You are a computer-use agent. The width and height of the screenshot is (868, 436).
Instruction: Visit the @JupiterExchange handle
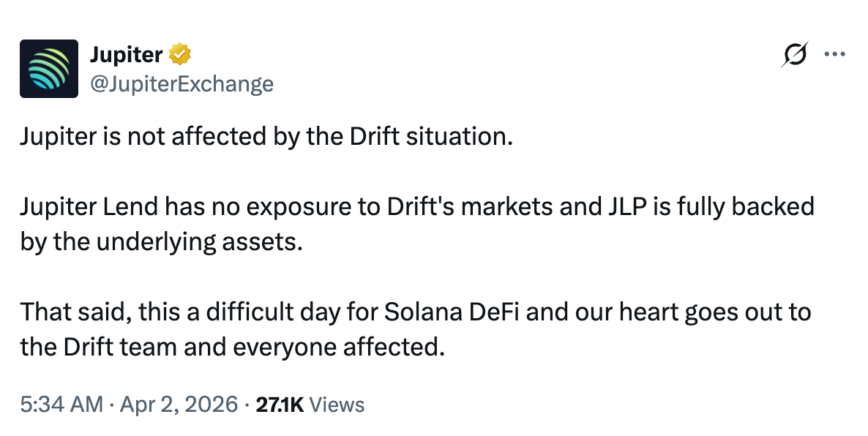pyautogui.click(x=181, y=84)
